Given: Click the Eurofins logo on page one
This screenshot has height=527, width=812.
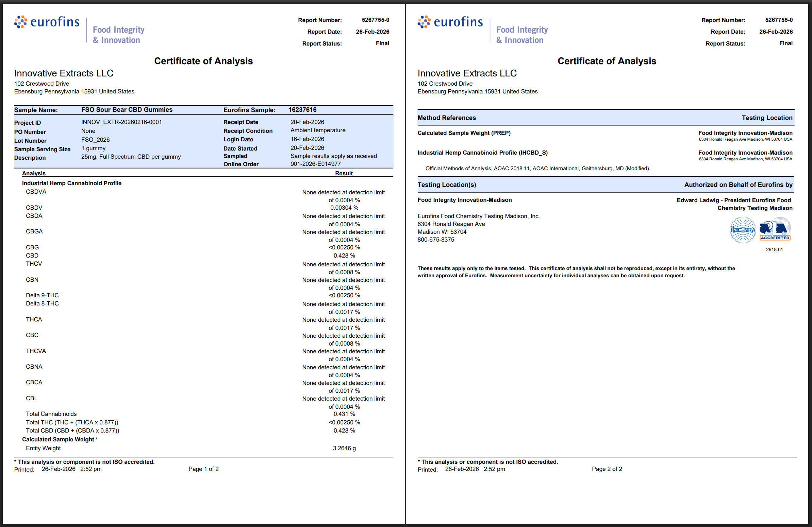Looking at the screenshot, I should tap(47, 22).
